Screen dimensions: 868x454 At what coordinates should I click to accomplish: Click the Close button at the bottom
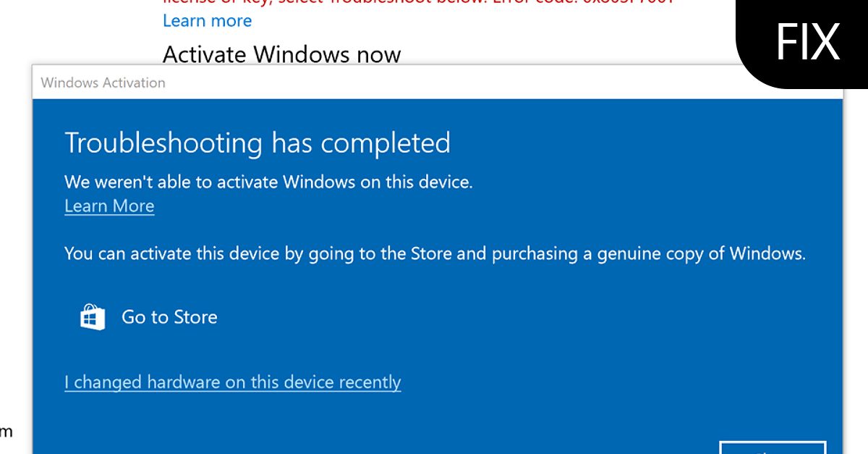click(x=774, y=449)
